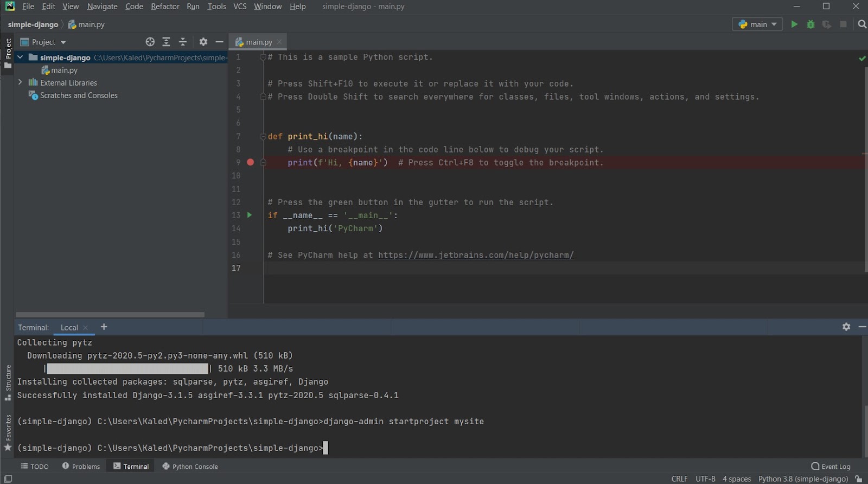Open the File menu

point(28,7)
